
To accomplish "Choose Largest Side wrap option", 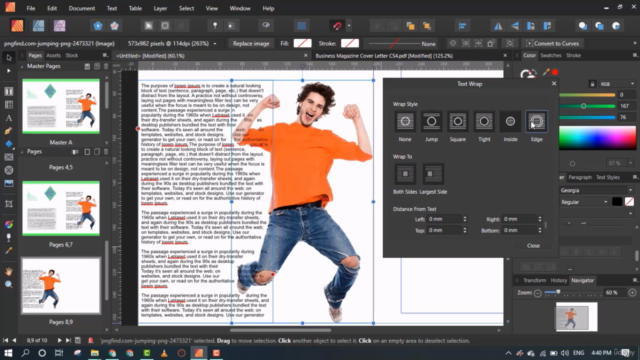I will pyautogui.click(x=433, y=174).
